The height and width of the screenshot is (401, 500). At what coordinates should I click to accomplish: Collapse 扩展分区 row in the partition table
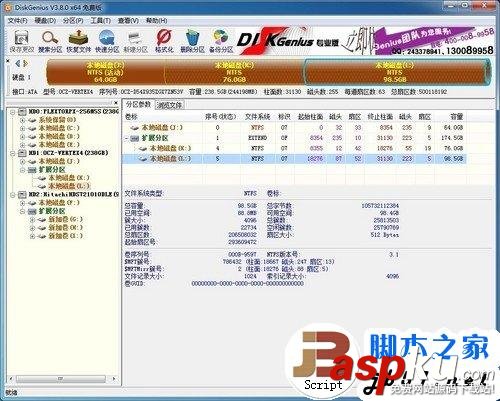(x=127, y=138)
